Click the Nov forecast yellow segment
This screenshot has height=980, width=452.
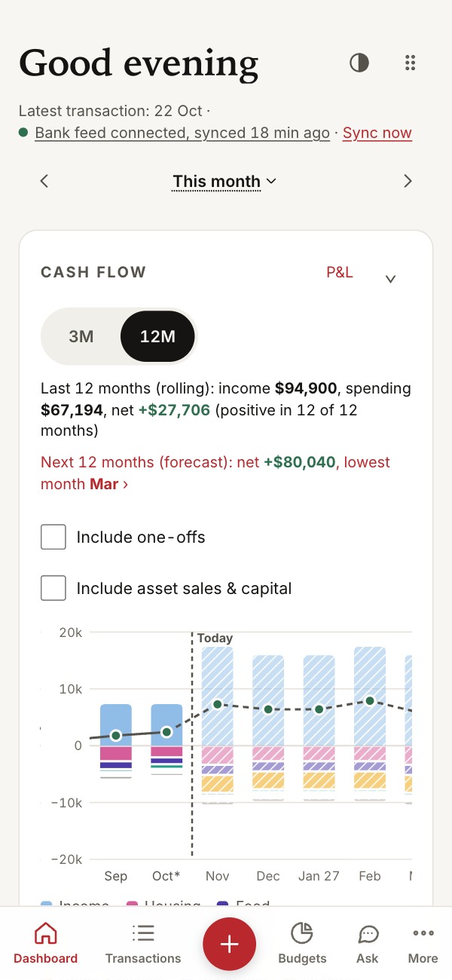[x=218, y=783]
